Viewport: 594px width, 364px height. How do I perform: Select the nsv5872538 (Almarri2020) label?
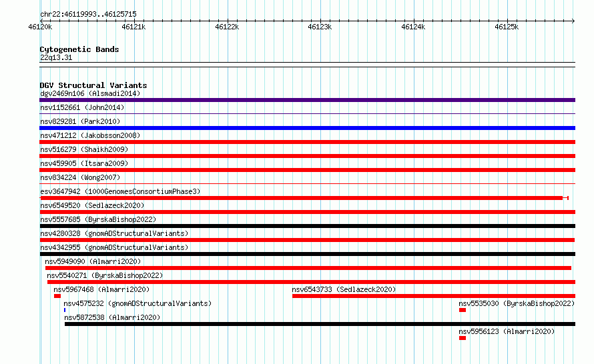pos(112,317)
